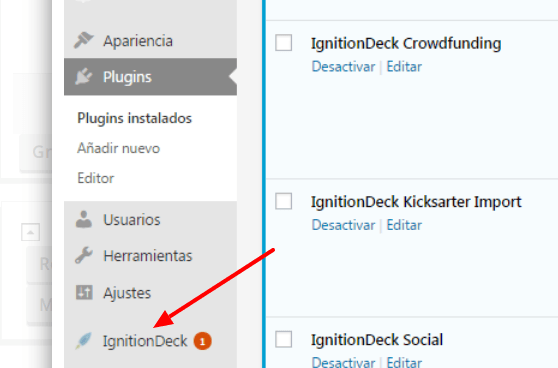Click Editar under IgnitionDeck Kicksarter Import
The image size is (558, 368).
pos(404,225)
